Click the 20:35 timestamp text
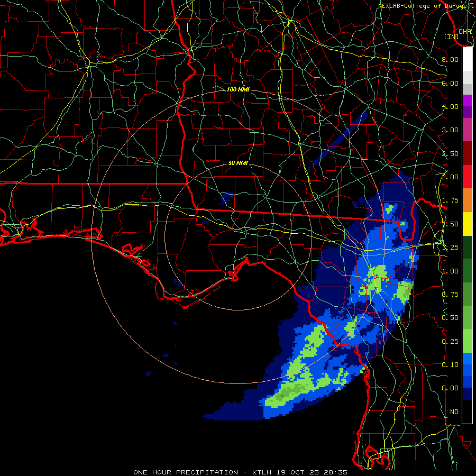Viewport: 476px width, 476px height. pos(335,472)
